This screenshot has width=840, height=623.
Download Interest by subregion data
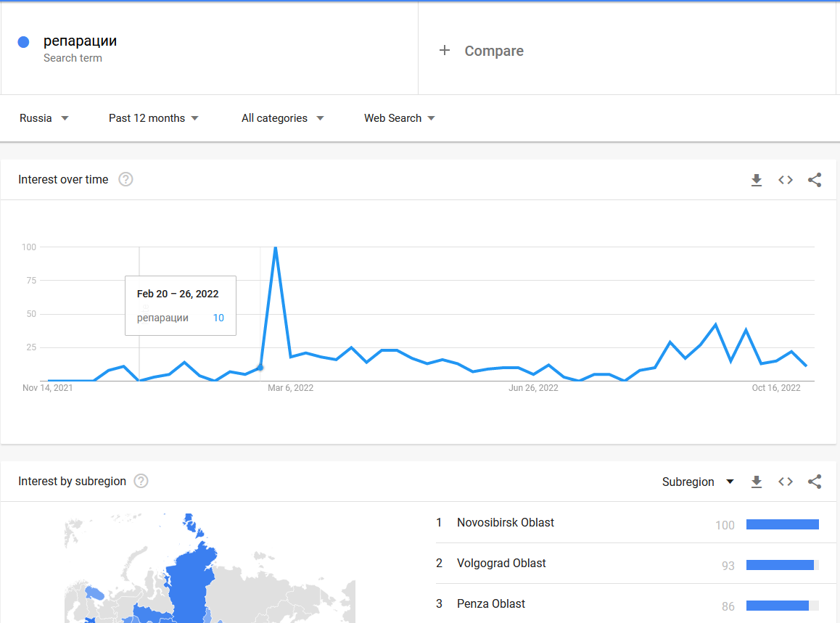tap(757, 482)
